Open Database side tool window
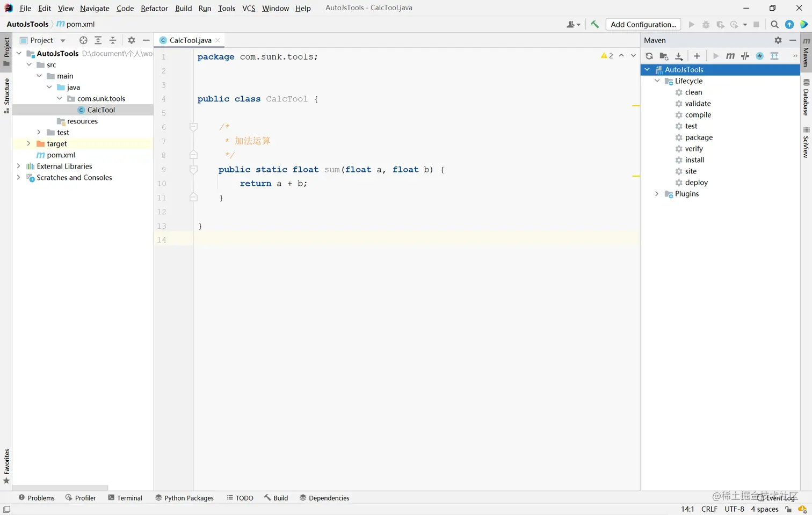 coord(806,98)
